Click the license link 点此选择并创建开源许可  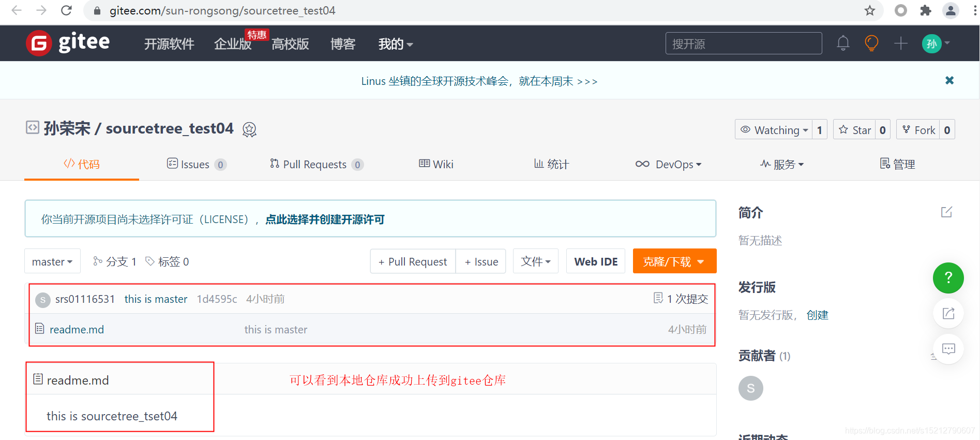click(x=325, y=219)
